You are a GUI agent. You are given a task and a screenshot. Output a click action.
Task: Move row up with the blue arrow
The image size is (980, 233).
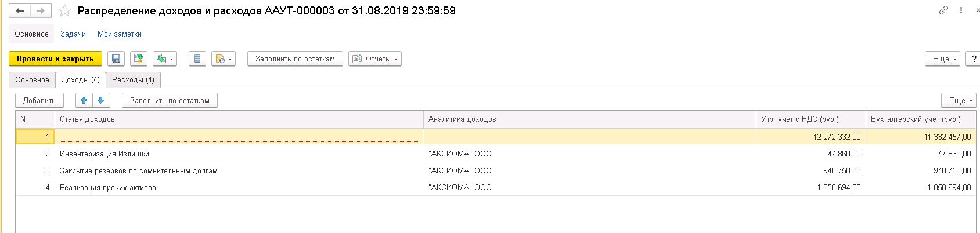click(x=84, y=100)
